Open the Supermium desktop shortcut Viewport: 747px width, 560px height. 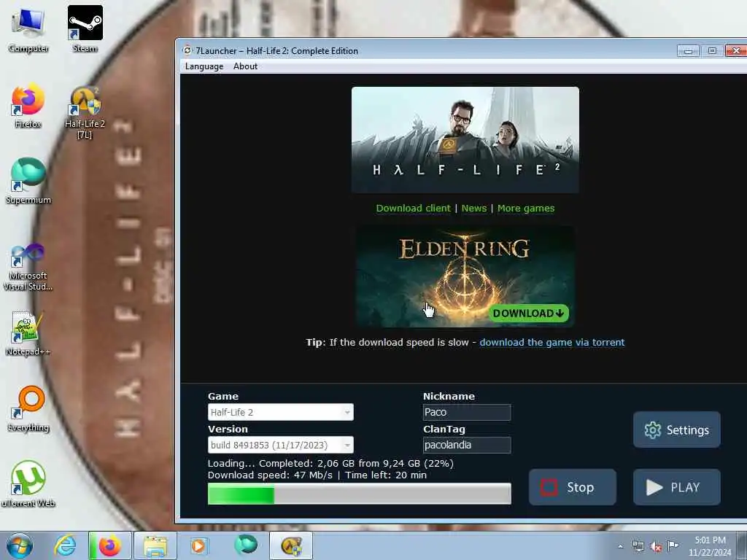tap(28, 181)
